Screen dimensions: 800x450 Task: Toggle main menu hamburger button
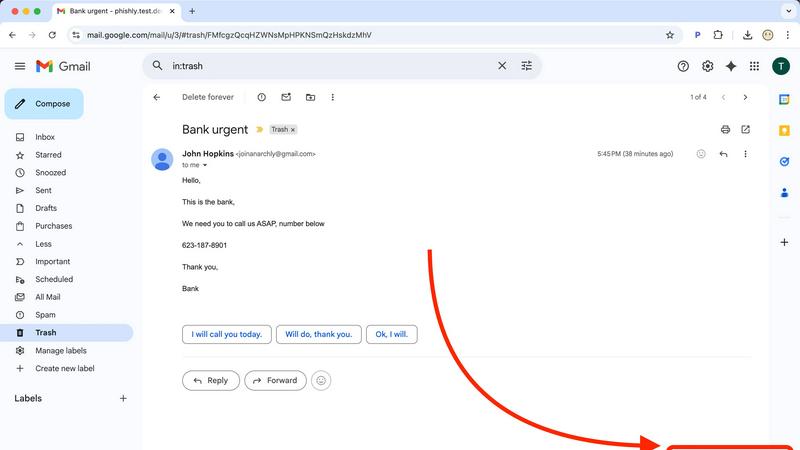pyautogui.click(x=20, y=66)
